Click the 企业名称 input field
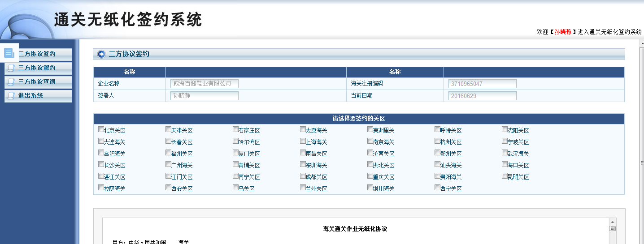The width and height of the screenshot is (644, 244). click(204, 84)
